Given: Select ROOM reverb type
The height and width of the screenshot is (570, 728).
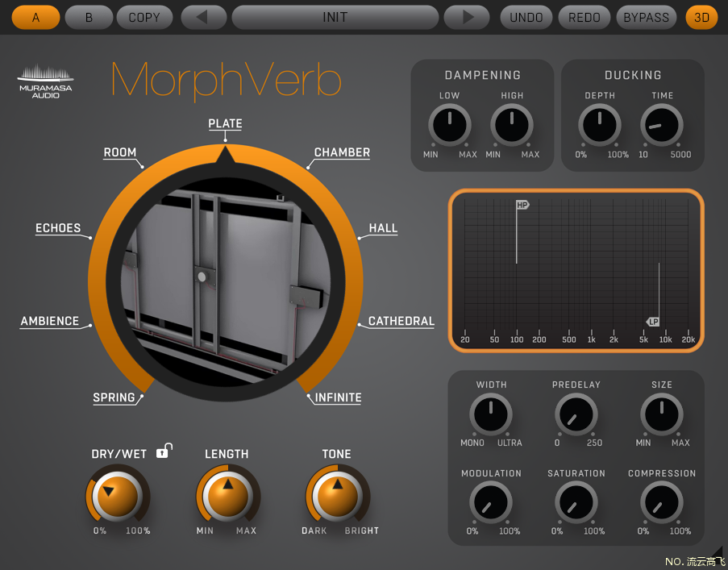Looking at the screenshot, I should coord(120,152).
